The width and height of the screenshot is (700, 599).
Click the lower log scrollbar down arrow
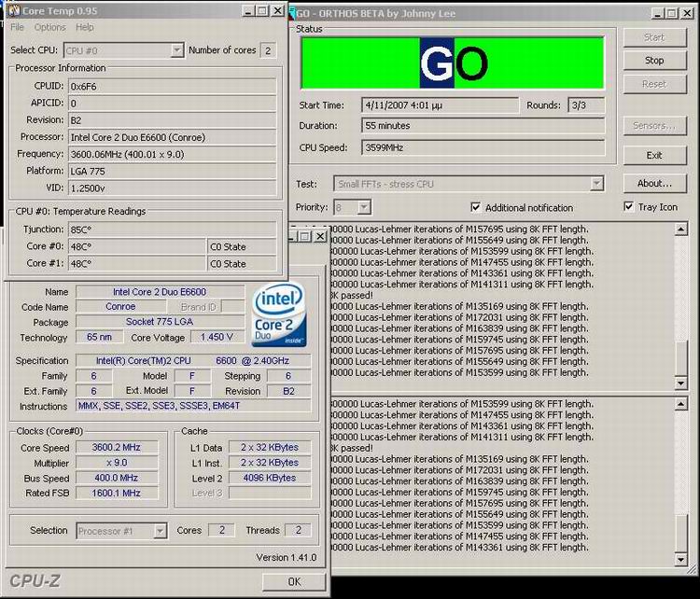[680, 559]
